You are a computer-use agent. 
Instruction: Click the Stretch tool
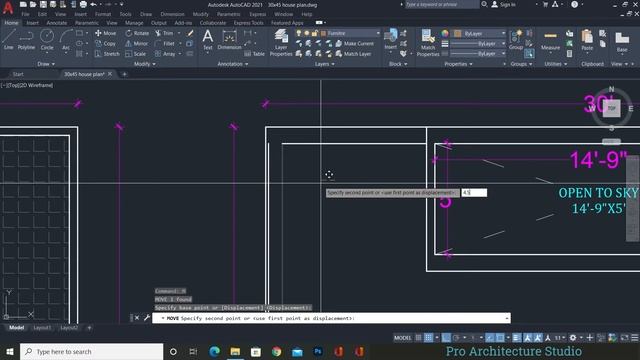click(x=107, y=53)
